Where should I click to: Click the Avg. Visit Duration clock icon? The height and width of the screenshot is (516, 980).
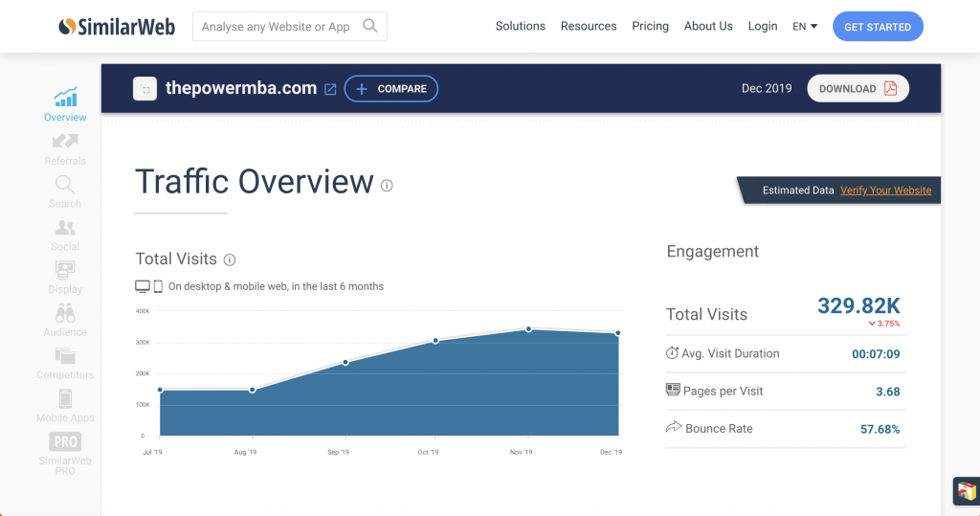click(x=672, y=352)
